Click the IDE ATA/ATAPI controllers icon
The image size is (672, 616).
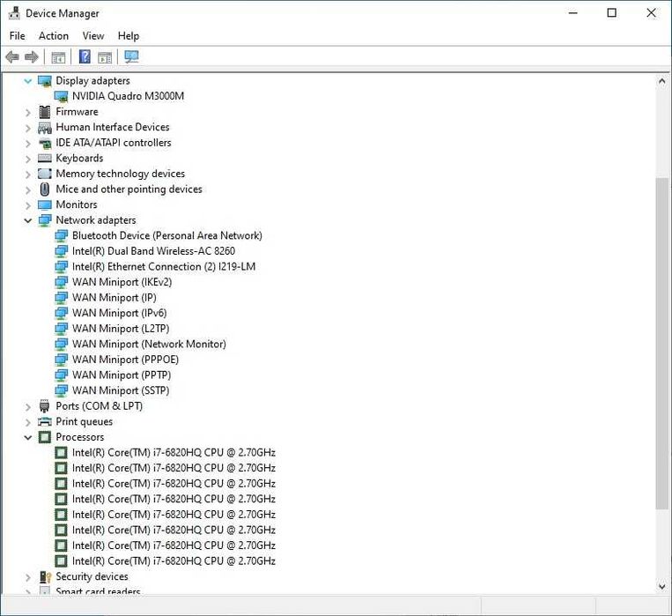[45, 143]
